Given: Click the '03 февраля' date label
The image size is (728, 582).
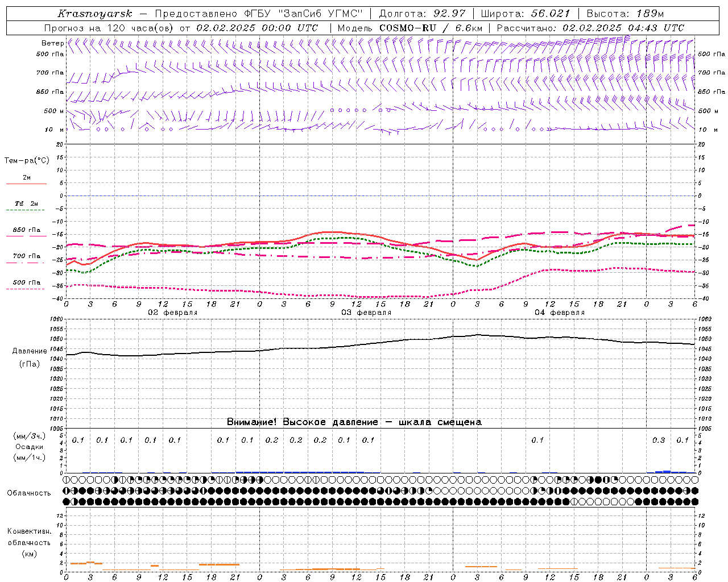Looking at the screenshot, I should (366, 313).
